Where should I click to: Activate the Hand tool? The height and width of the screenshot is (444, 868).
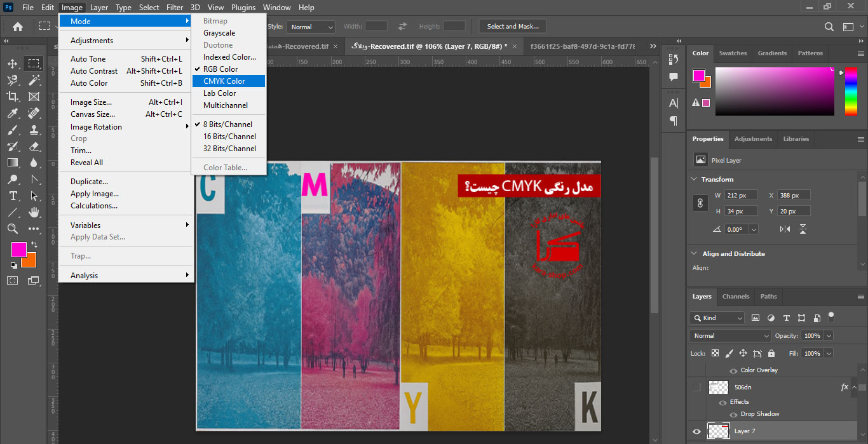[34, 212]
